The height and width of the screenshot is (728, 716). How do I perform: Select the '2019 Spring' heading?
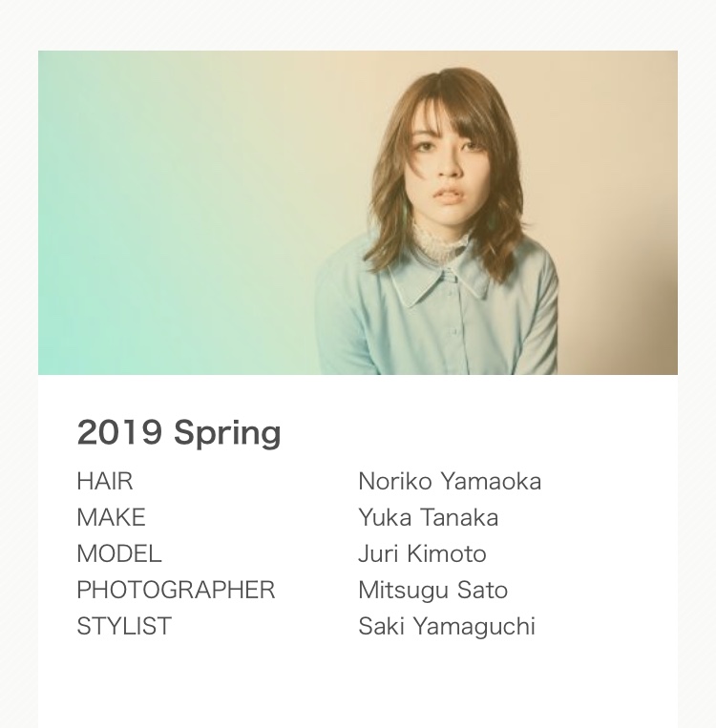click(x=179, y=433)
